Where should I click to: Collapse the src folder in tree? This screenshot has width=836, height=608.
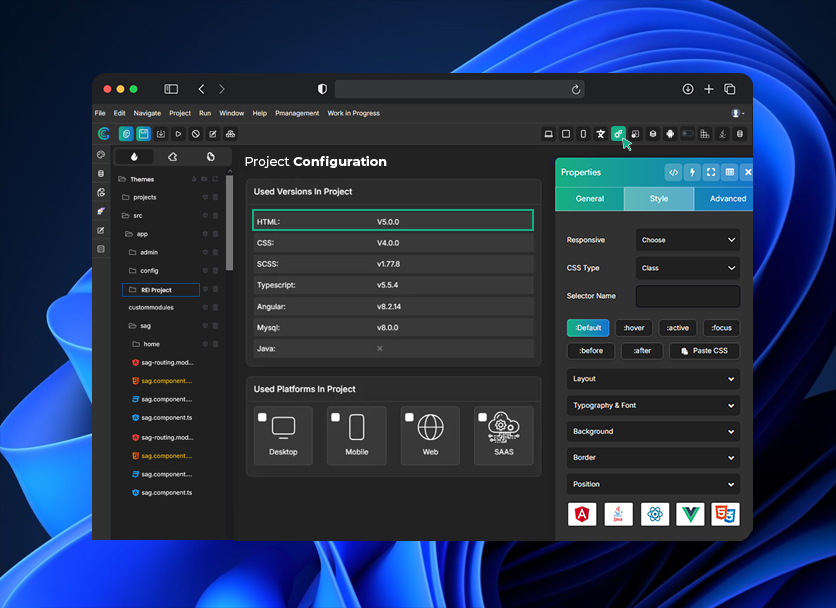pos(125,215)
